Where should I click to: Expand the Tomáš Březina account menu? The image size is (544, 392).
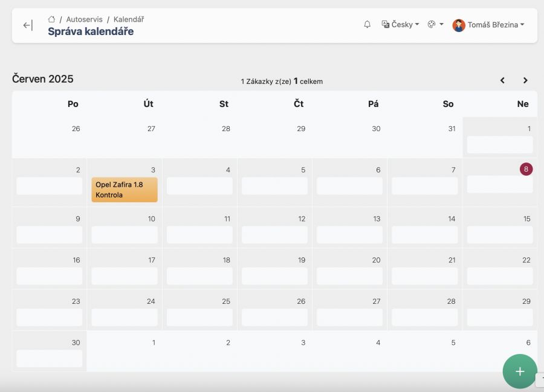[x=496, y=25]
